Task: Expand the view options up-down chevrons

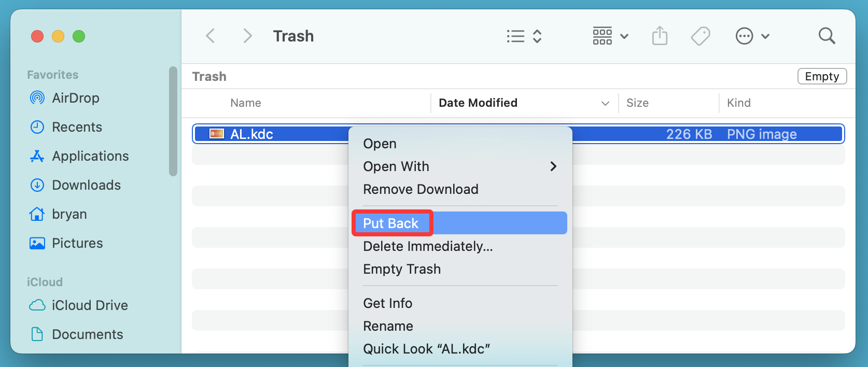Action: coord(537,36)
